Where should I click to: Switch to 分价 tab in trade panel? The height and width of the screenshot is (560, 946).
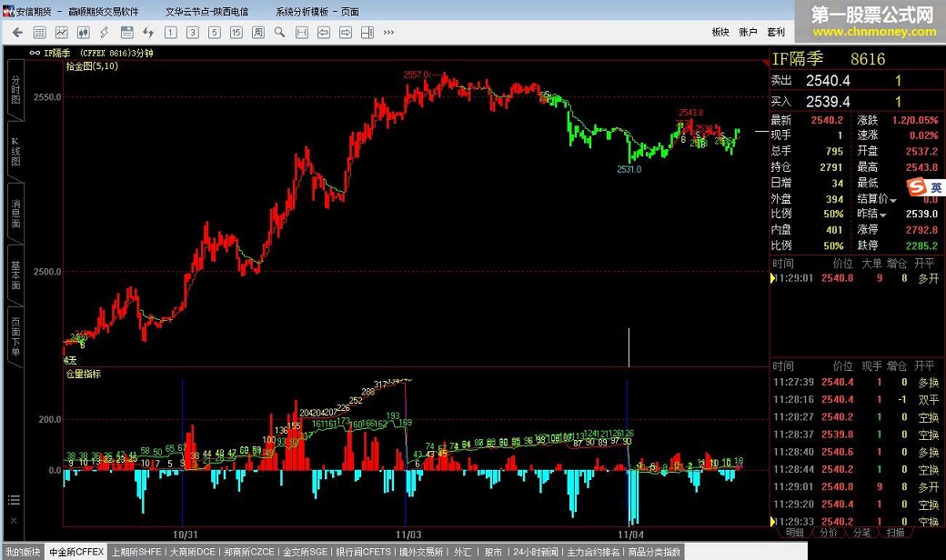[x=829, y=532]
